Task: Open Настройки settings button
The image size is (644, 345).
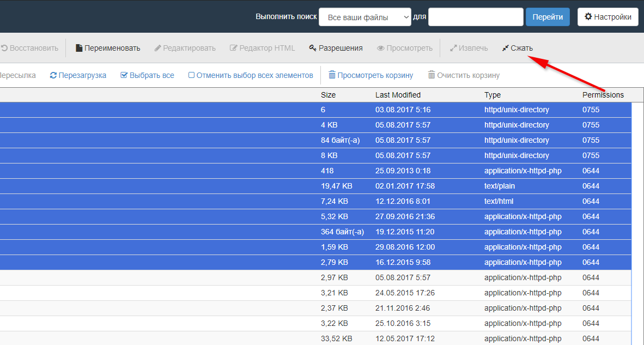Action: [607, 17]
